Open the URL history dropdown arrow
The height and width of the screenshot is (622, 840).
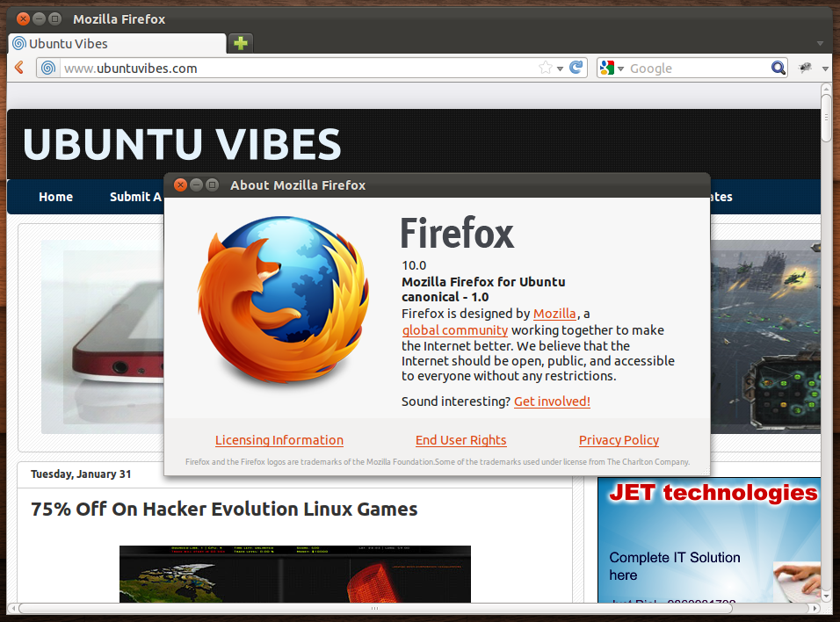pyautogui.click(x=560, y=69)
